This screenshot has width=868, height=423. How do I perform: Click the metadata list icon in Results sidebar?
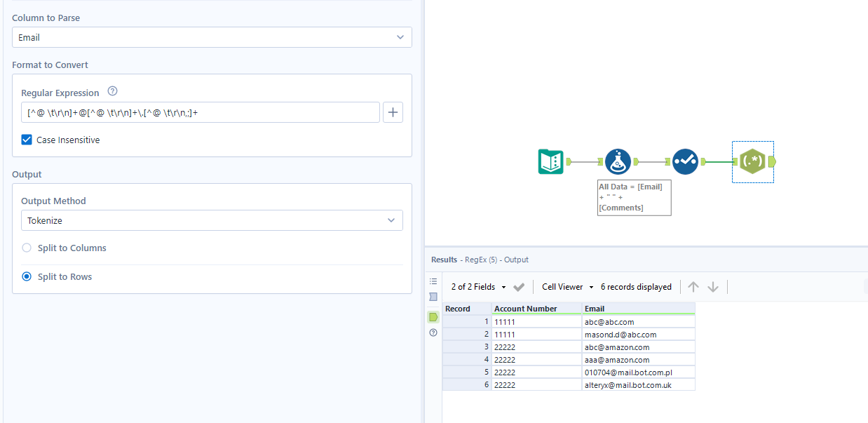pos(433,281)
